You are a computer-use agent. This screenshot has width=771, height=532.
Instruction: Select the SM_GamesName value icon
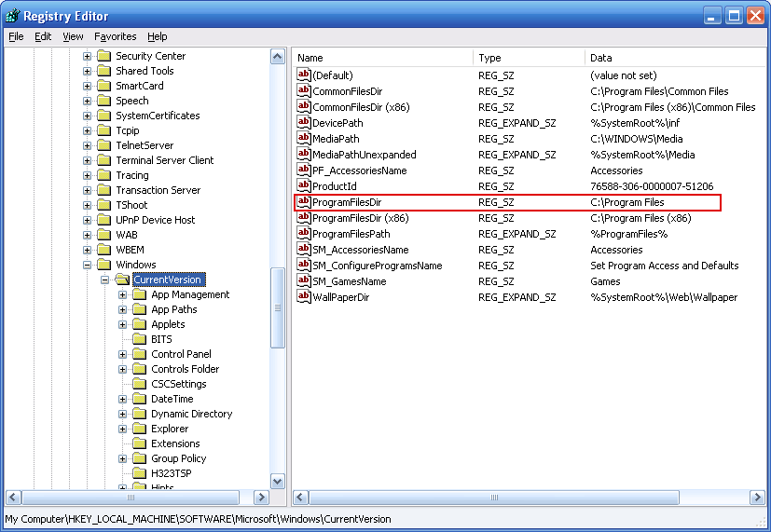(304, 281)
